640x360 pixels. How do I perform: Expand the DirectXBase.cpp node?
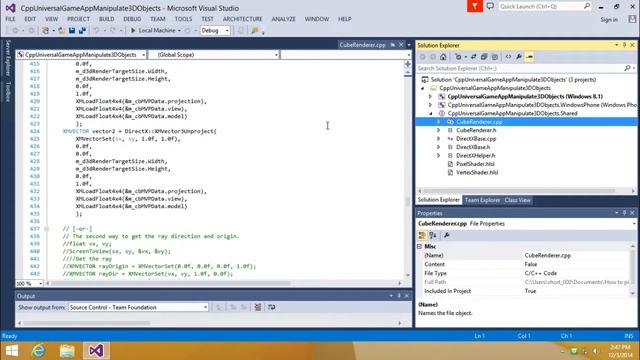tap(439, 139)
